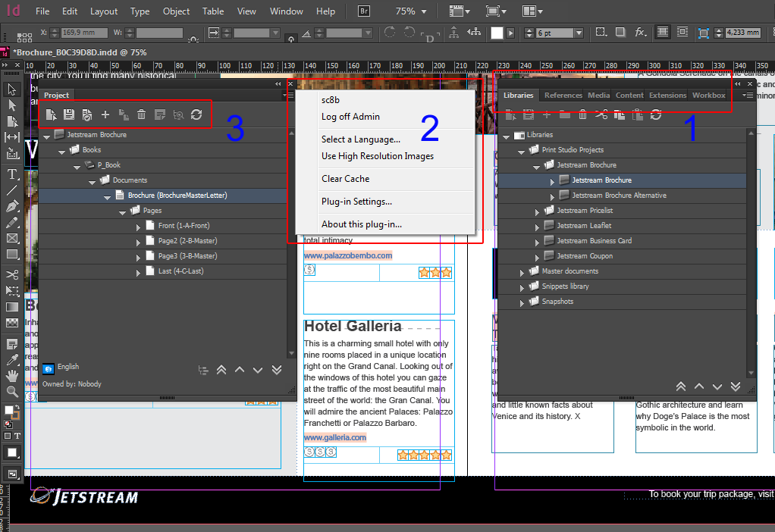
Task: Expand the Master documents library
Action: [522, 272]
